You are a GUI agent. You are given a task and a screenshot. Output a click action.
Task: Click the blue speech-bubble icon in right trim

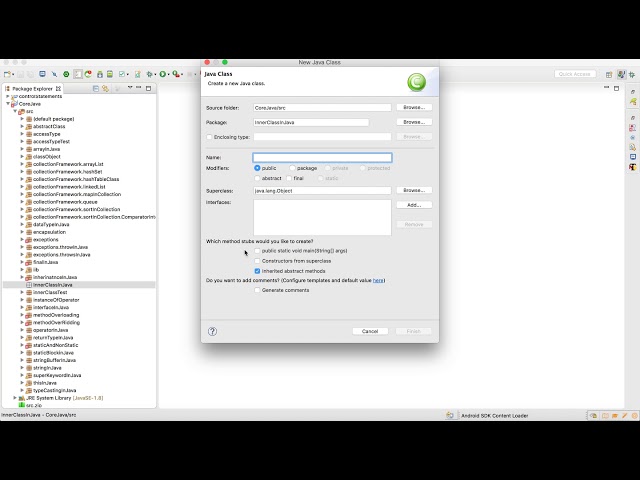point(633,157)
